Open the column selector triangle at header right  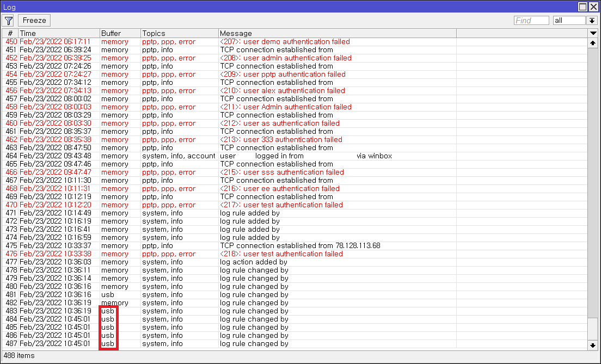pyautogui.click(x=593, y=33)
